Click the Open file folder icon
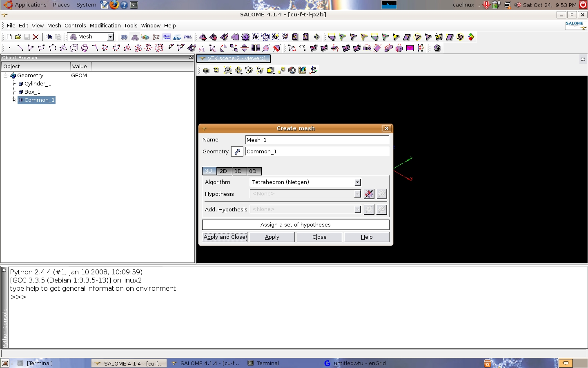The height and width of the screenshot is (368, 588). tap(18, 37)
